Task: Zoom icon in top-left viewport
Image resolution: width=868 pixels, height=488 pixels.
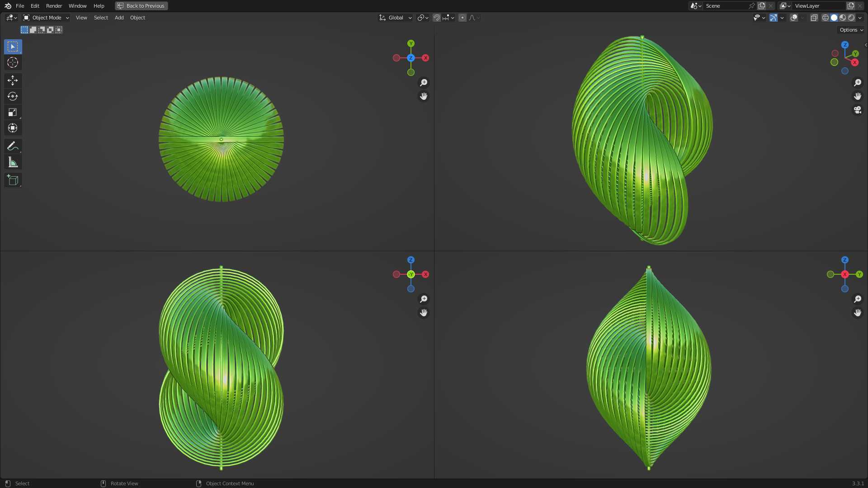Action: pyautogui.click(x=424, y=83)
